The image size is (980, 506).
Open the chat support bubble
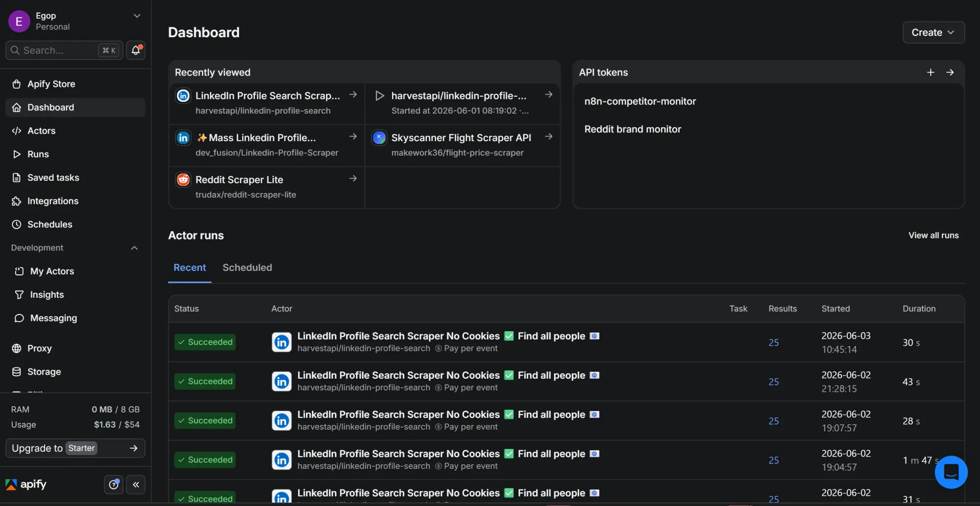[x=951, y=472]
